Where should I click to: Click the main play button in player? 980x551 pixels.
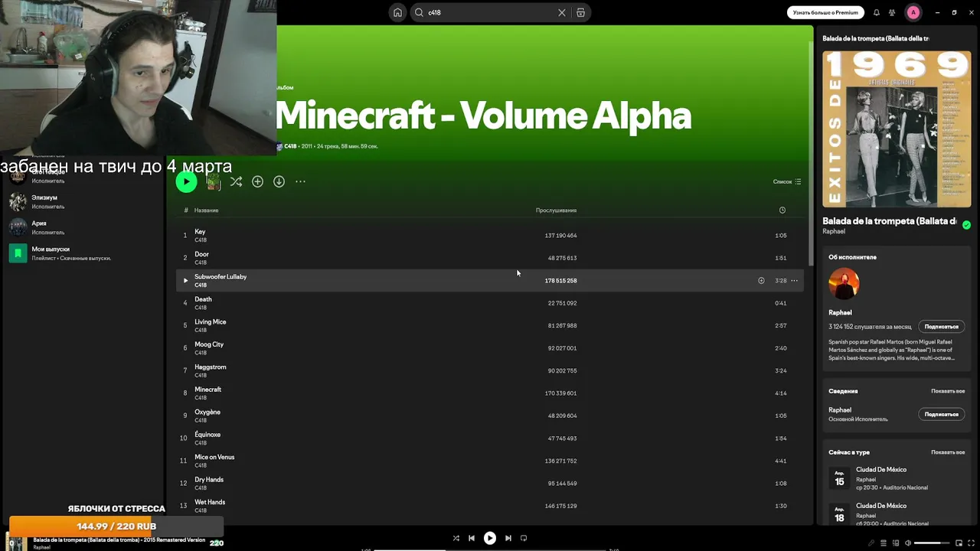coord(490,538)
